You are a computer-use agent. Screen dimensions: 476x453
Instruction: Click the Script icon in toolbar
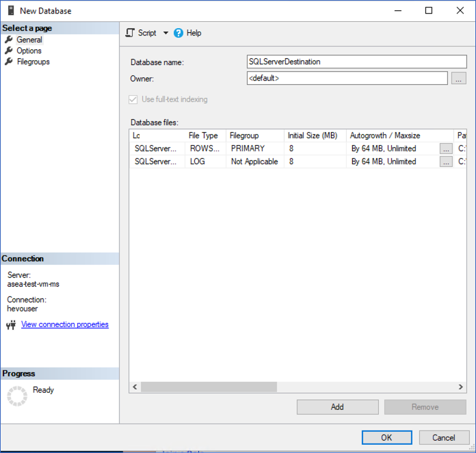(x=130, y=33)
